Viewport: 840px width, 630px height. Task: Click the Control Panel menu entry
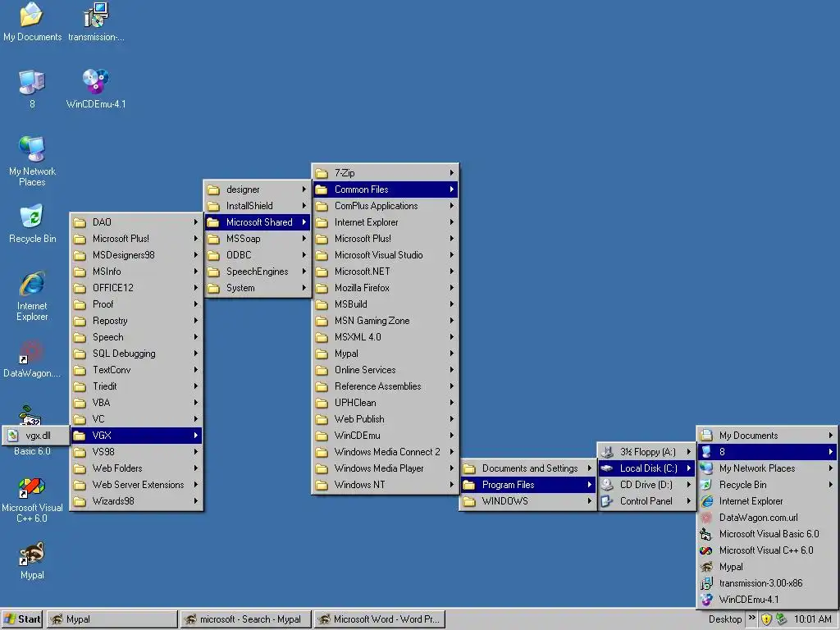[646, 501]
